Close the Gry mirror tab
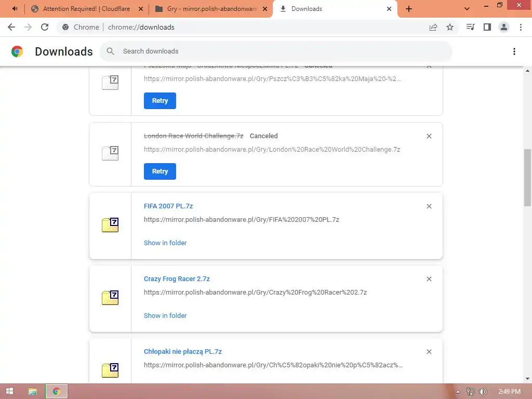 (x=265, y=9)
